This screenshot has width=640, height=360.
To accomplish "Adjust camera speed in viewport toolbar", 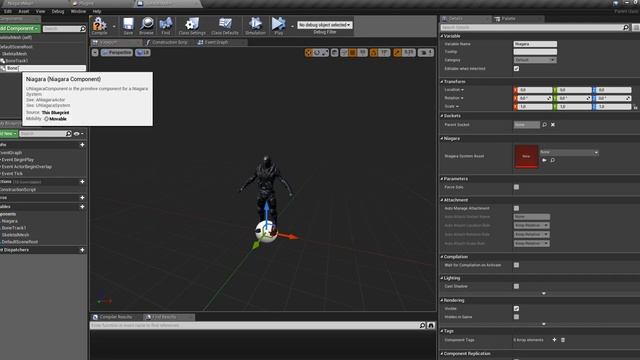I will coord(425,53).
